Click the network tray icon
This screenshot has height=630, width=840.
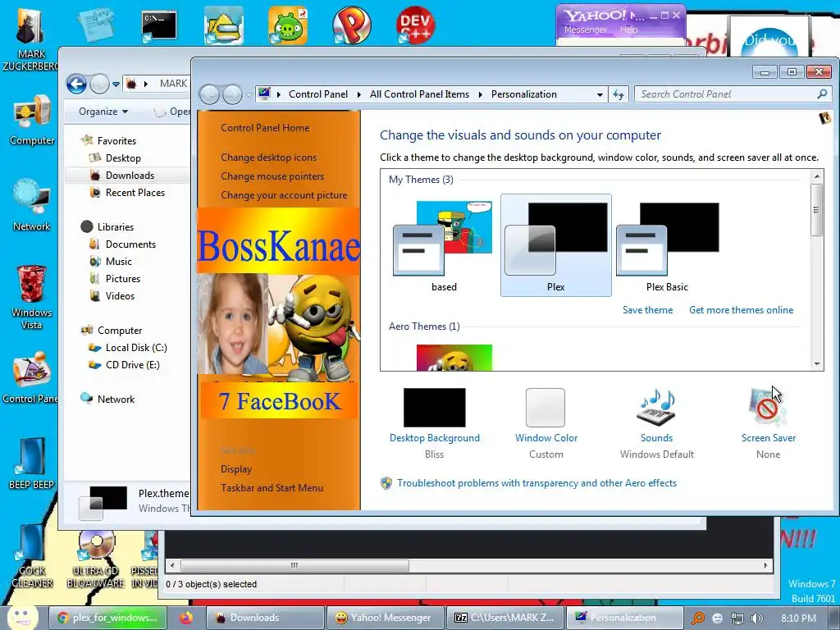(x=737, y=619)
